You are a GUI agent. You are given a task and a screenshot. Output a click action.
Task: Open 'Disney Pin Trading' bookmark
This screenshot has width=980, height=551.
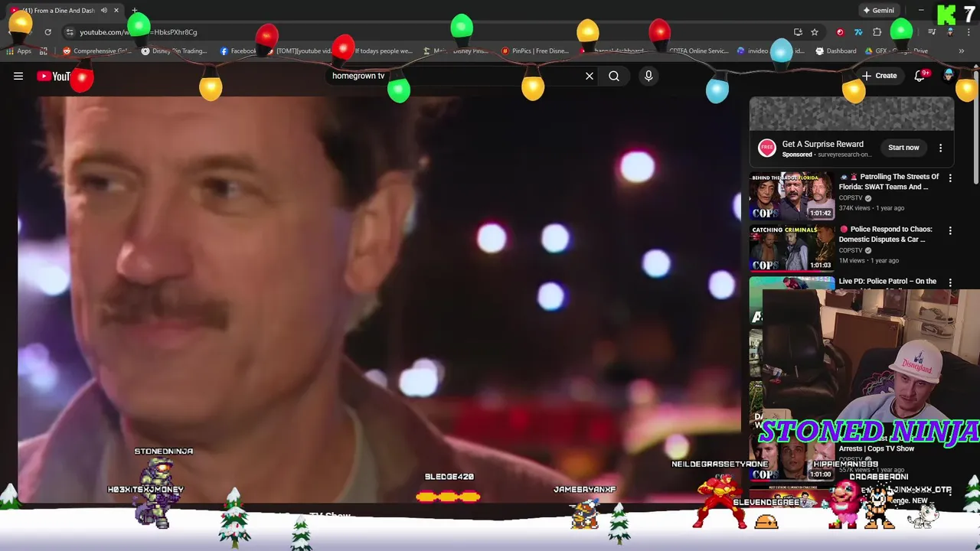pos(174,51)
